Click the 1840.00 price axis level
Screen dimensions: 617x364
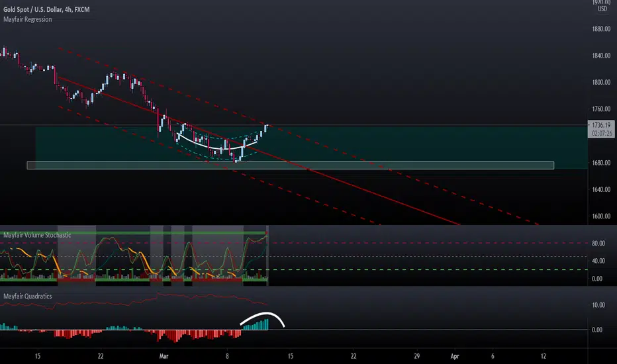601,56
